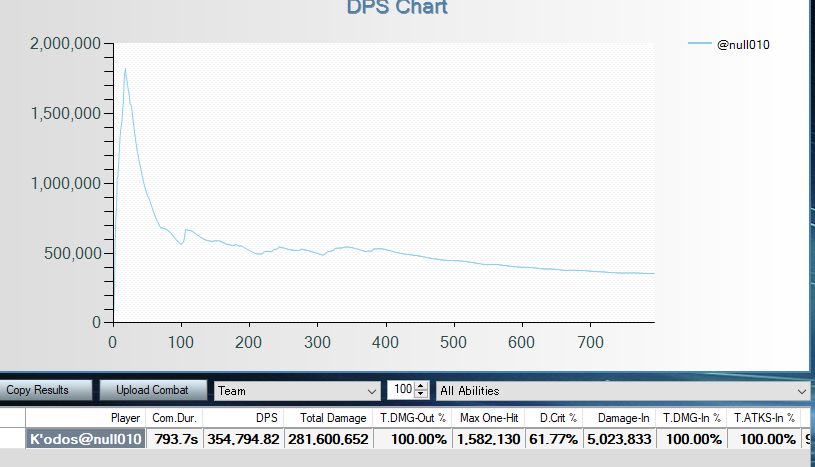This screenshot has height=467, width=815.
Task: Click inside the 100 numeric field
Action: [x=400, y=391]
